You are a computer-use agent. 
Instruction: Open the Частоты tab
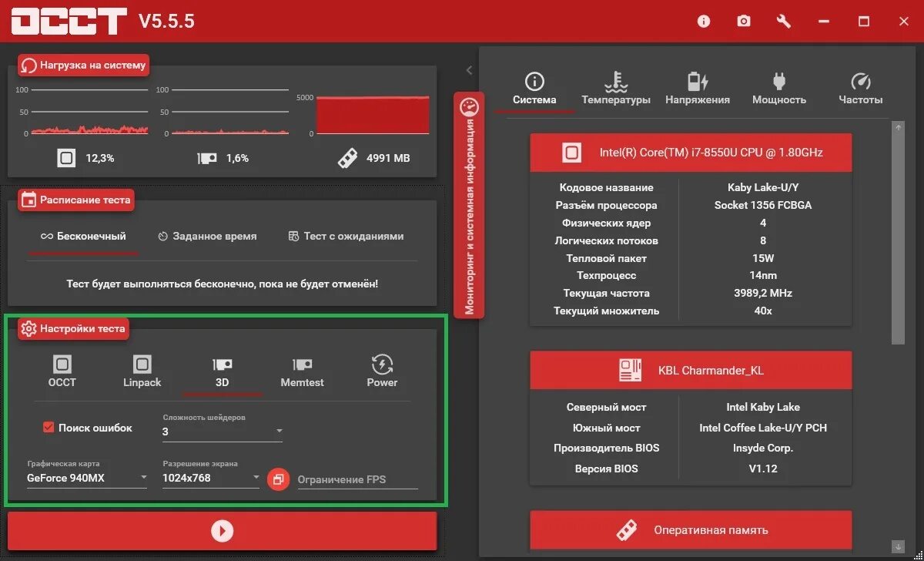click(861, 89)
